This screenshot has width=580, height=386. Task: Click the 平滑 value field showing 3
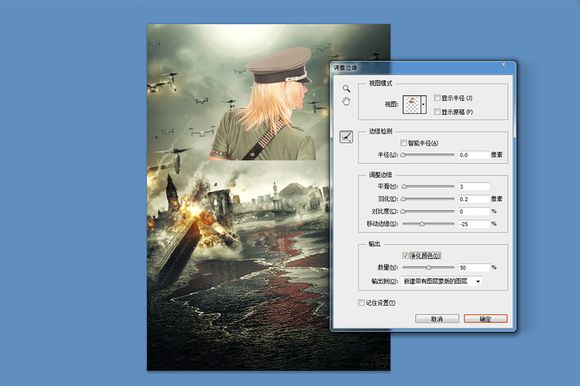point(474,187)
